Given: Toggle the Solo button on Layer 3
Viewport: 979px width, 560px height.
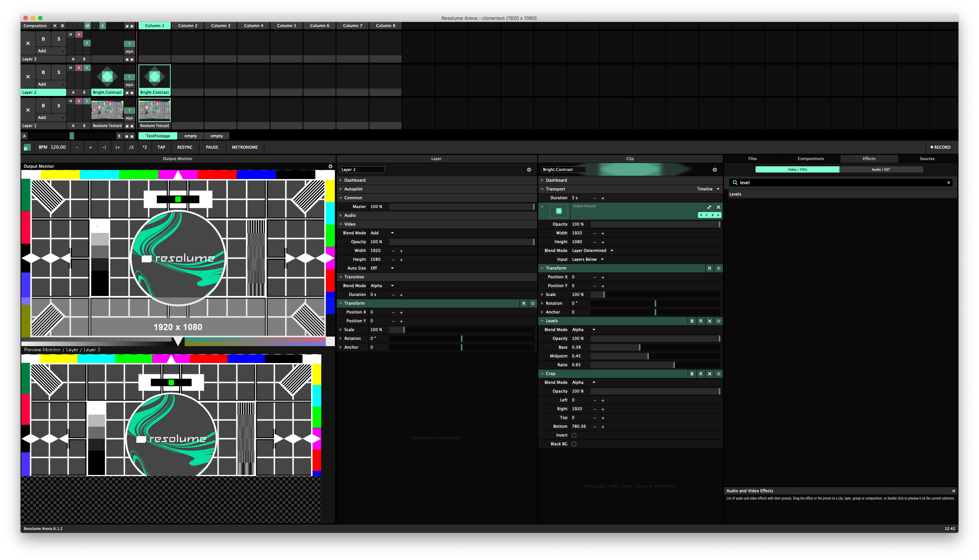Looking at the screenshot, I should coord(59,39).
